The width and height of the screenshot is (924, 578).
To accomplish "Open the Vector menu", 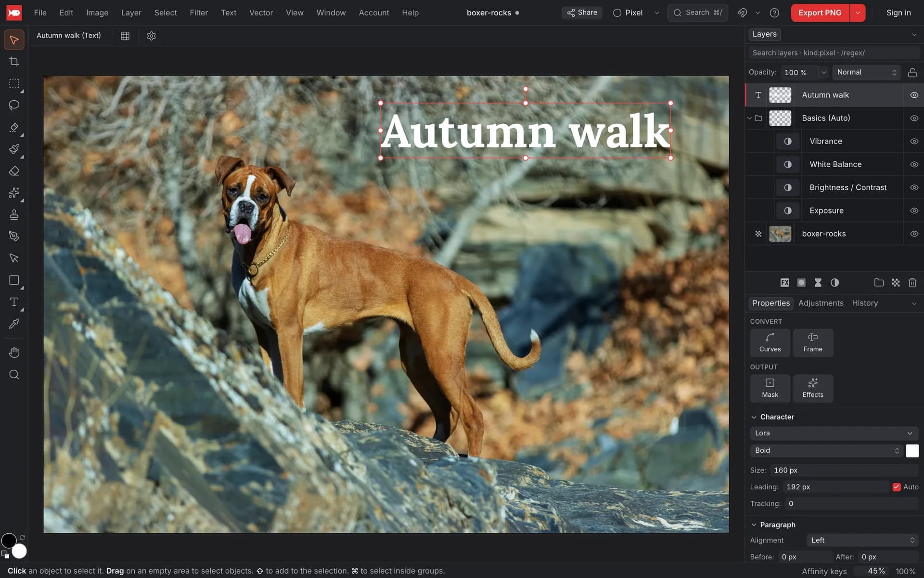I will 261,13.
